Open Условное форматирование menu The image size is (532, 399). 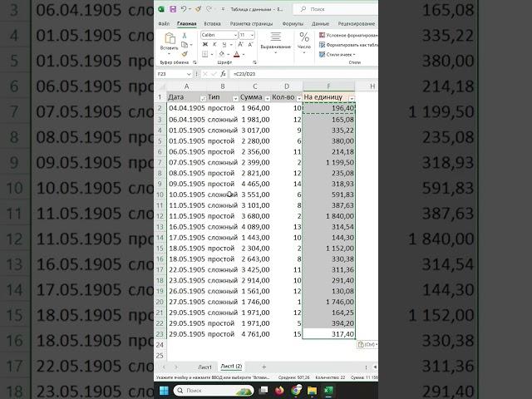(x=348, y=35)
